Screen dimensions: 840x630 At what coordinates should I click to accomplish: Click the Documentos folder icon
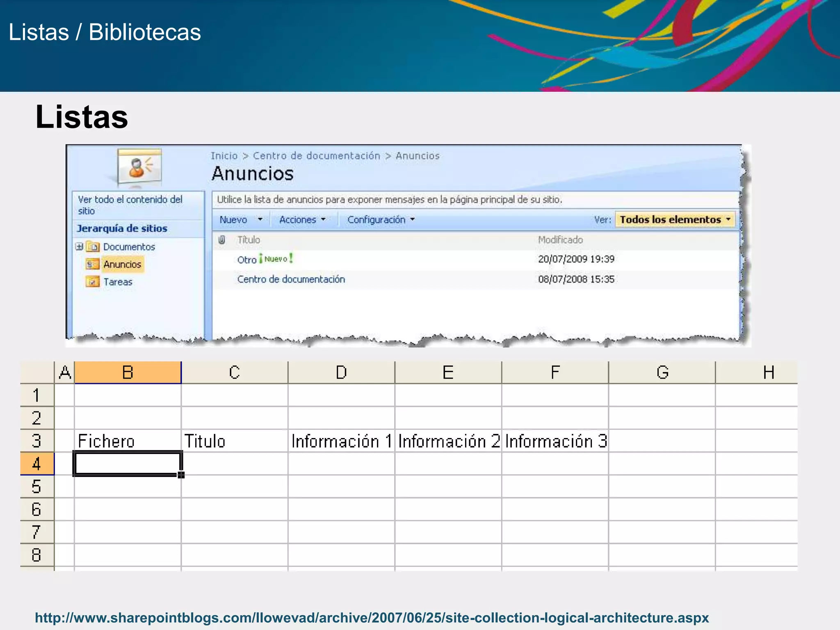coord(93,247)
